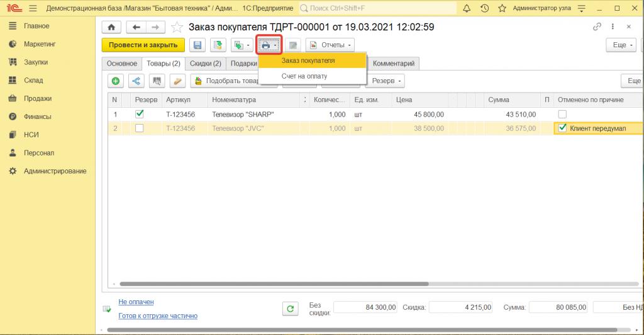
Task: Add this order to favorites with the star
Action: (x=177, y=28)
